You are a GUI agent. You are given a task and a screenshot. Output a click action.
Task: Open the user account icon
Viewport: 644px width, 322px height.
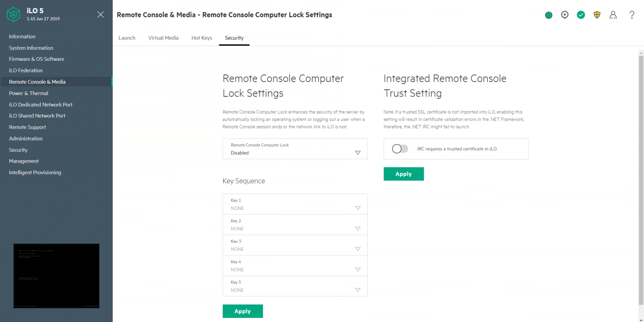613,15
